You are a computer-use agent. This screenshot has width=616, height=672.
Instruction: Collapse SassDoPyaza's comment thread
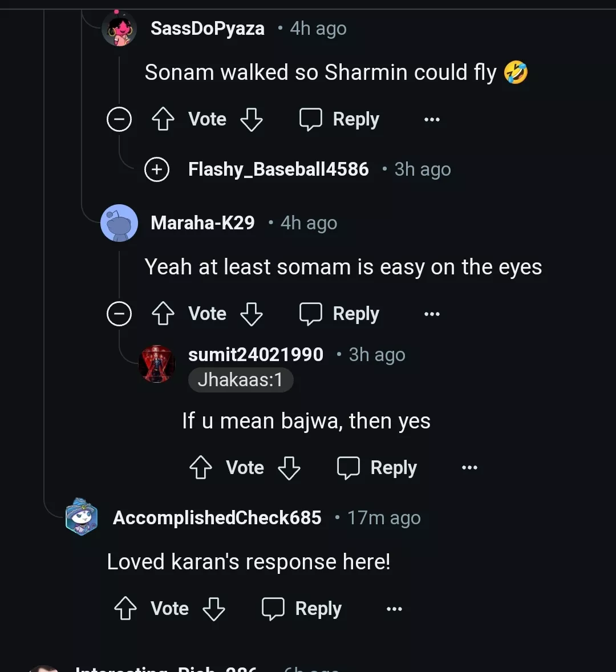119,119
